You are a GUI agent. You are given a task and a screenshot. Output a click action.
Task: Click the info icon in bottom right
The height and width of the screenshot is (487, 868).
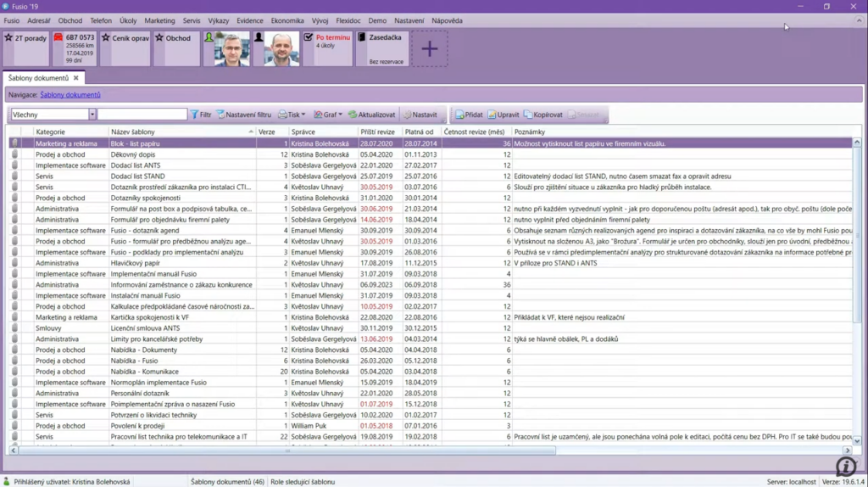pos(845,466)
